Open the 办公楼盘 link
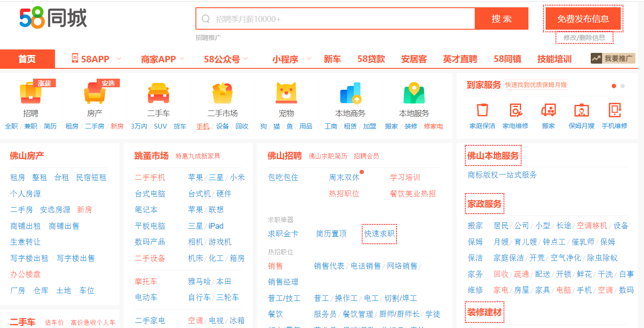 [25, 274]
